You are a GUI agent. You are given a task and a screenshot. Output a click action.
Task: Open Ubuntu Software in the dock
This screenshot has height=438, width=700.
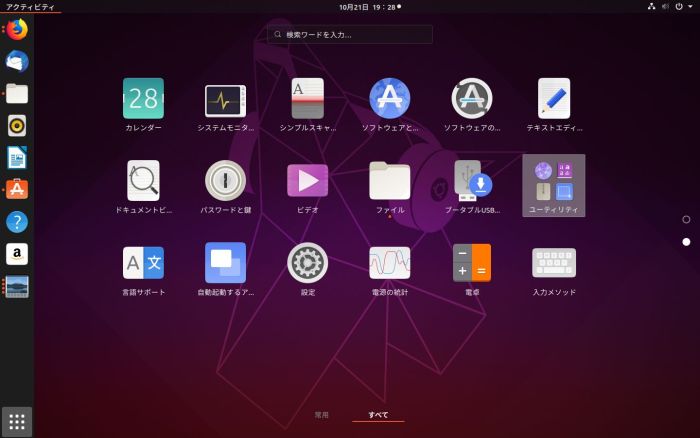click(x=17, y=190)
